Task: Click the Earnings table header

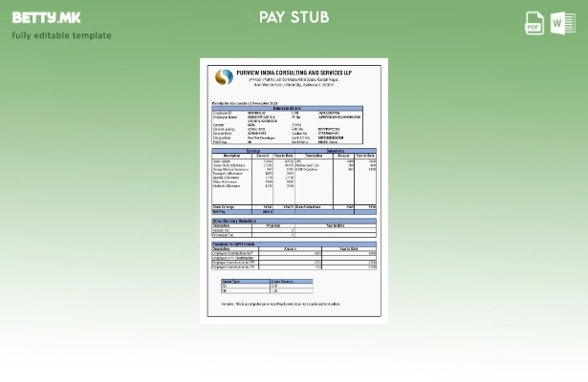Action: (252, 150)
